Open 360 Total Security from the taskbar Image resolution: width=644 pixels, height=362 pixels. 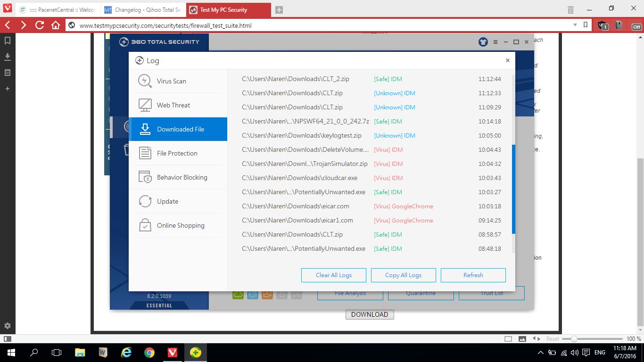point(195,352)
